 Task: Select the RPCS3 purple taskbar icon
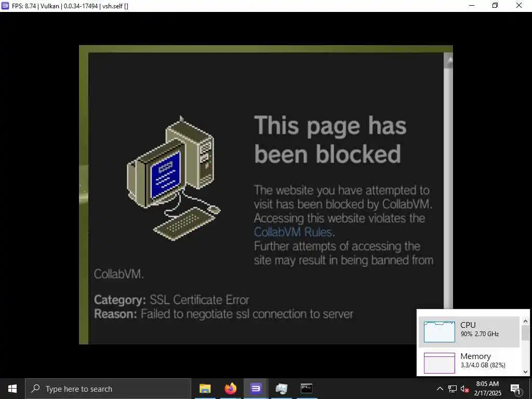256,389
